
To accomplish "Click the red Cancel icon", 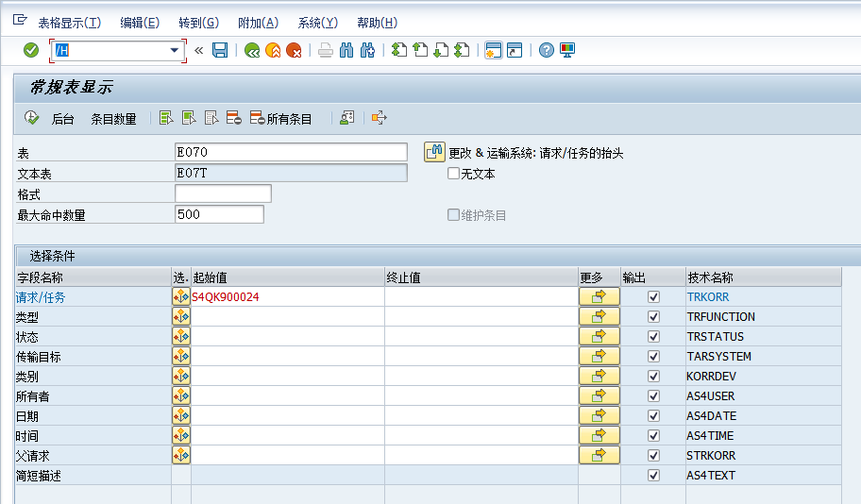I will 294,51.
